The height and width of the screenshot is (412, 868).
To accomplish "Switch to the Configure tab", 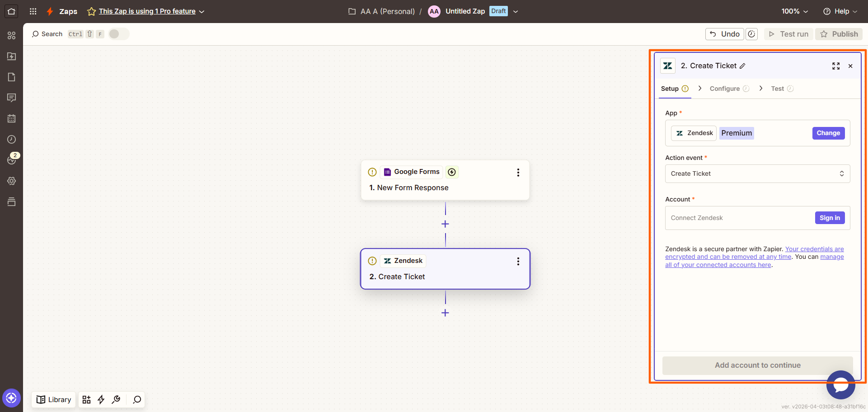I will (729, 89).
